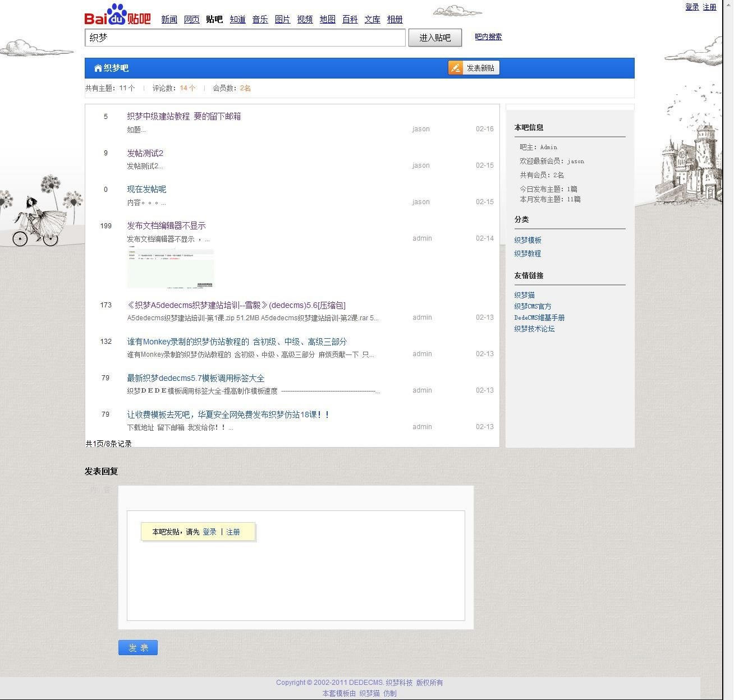Click the Baidu Tieba logo
734x700 pixels.
point(118,15)
